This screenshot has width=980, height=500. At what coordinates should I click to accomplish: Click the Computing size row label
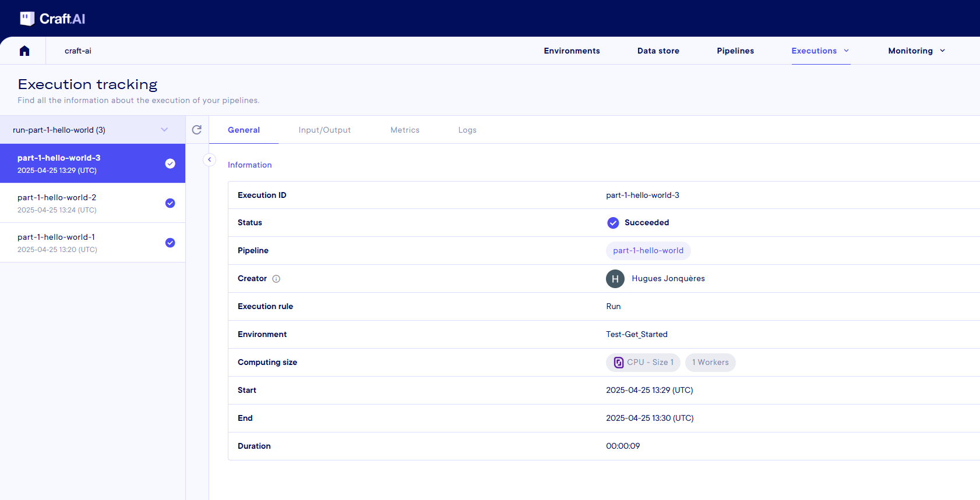pos(267,363)
